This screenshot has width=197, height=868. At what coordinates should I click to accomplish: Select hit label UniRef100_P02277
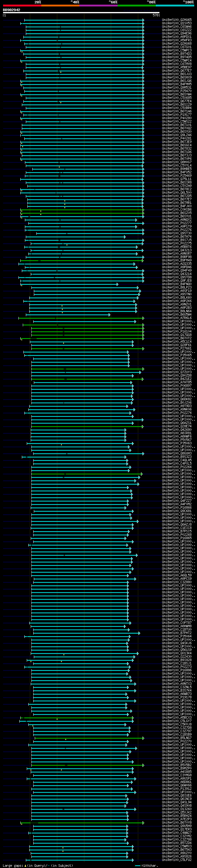177,224
